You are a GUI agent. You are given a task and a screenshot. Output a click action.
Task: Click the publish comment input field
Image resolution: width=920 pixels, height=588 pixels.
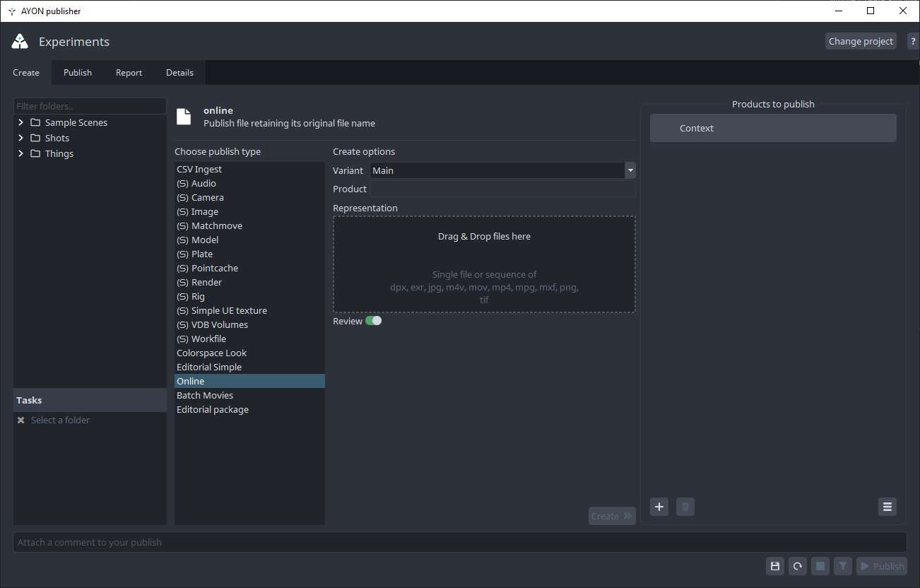click(459, 542)
